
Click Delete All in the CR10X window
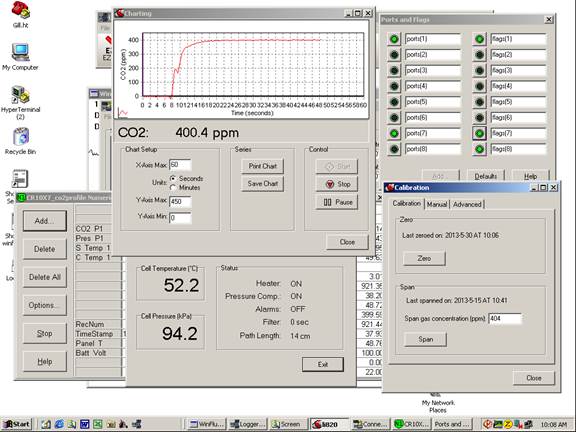tap(45, 277)
